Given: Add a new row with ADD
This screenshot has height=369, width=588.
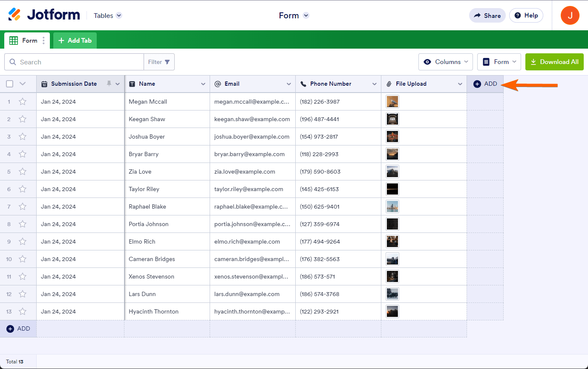Looking at the screenshot, I should [x=18, y=328].
